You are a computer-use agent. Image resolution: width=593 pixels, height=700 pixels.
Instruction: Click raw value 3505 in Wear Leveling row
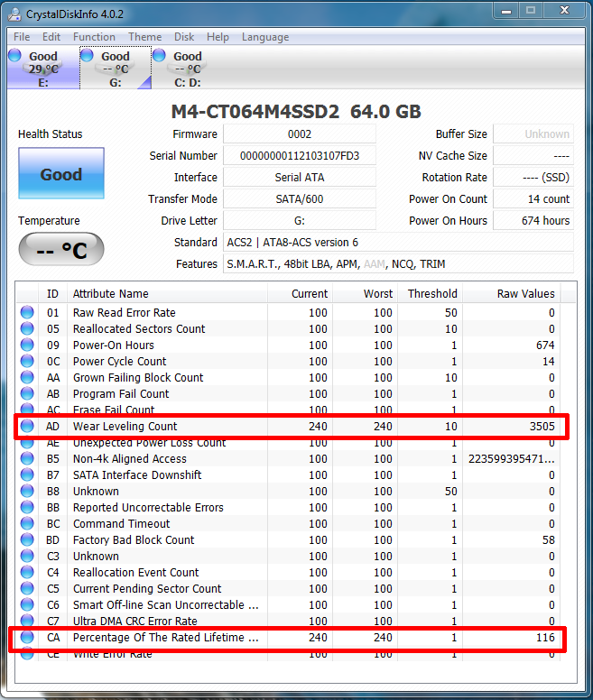pyautogui.click(x=542, y=426)
